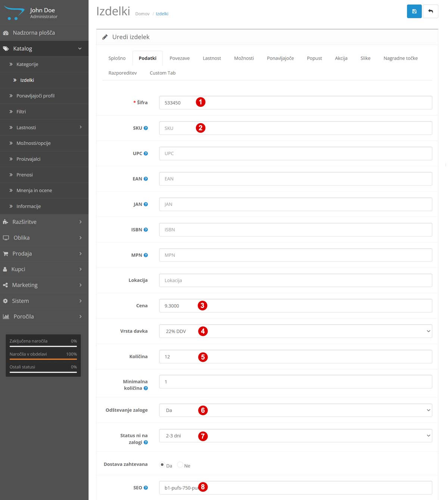
Task: Open the Status ni na zalogi dropdown
Action: (x=295, y=436)
